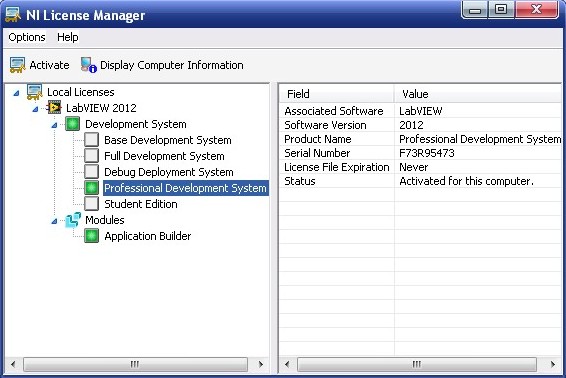Click right arrow of details pane scrollbar

(553, 364)
